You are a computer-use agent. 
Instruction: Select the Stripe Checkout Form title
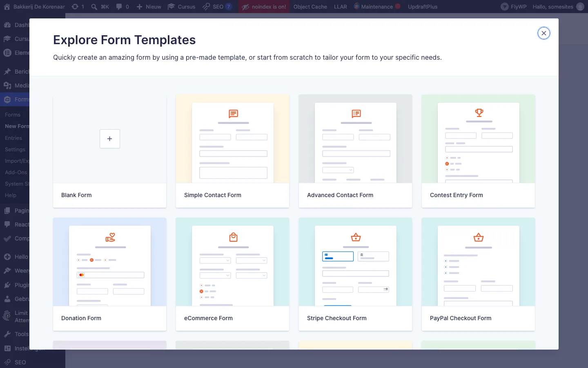pos(337,318)
